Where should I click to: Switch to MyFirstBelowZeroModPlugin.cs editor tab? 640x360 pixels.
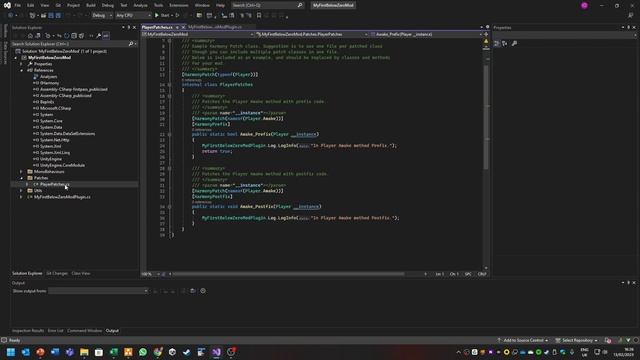215,27
